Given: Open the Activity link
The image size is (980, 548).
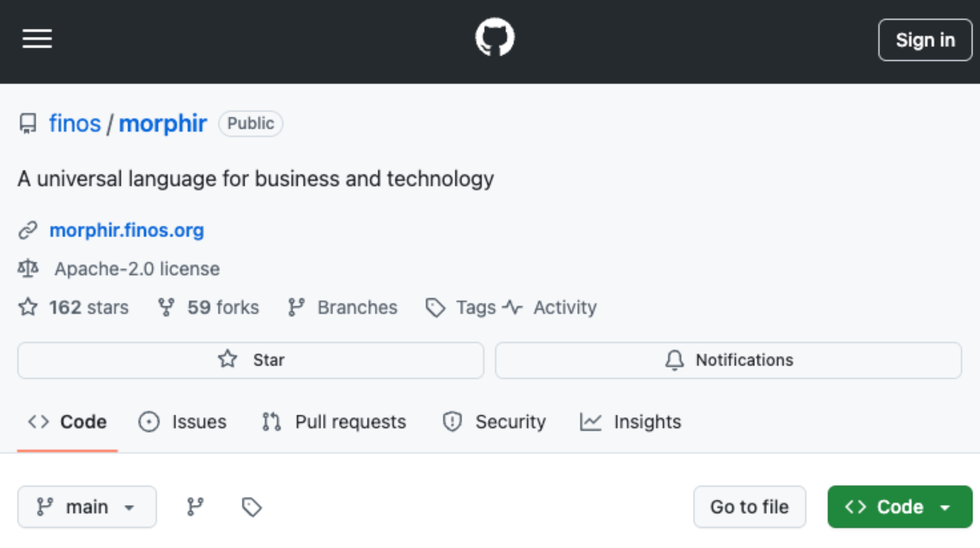Looking at the screenshot, I should (x=565, y=307).
